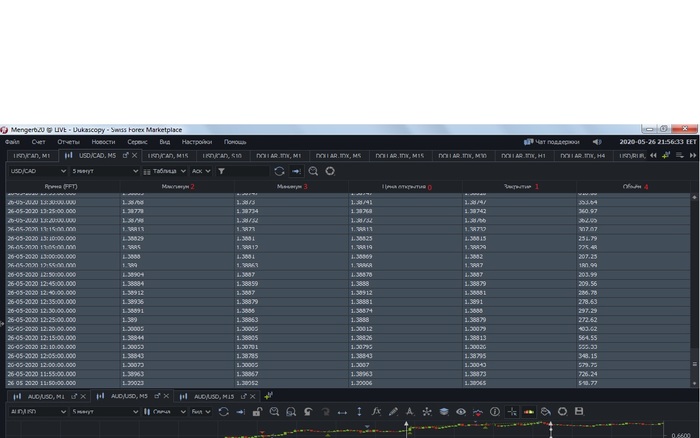Click the table filter input field
Screen dimensions: 700x438
[x=247, y=171]
